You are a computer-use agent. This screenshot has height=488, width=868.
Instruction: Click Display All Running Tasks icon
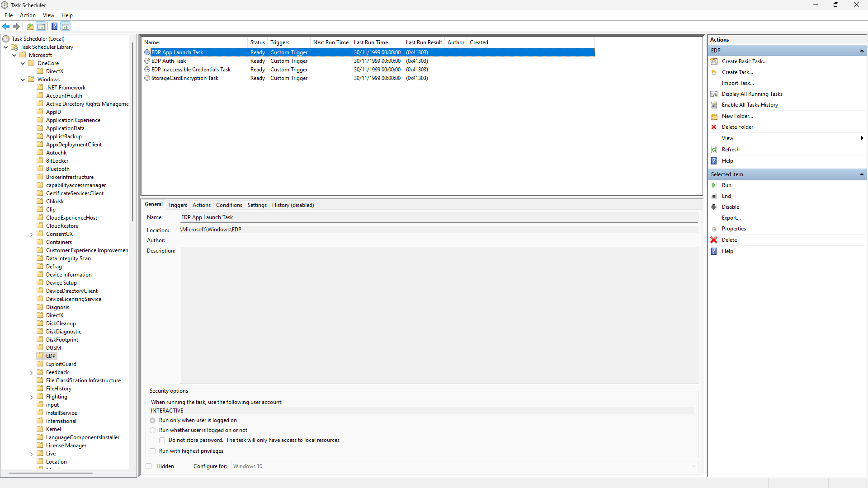click(714, 94)
